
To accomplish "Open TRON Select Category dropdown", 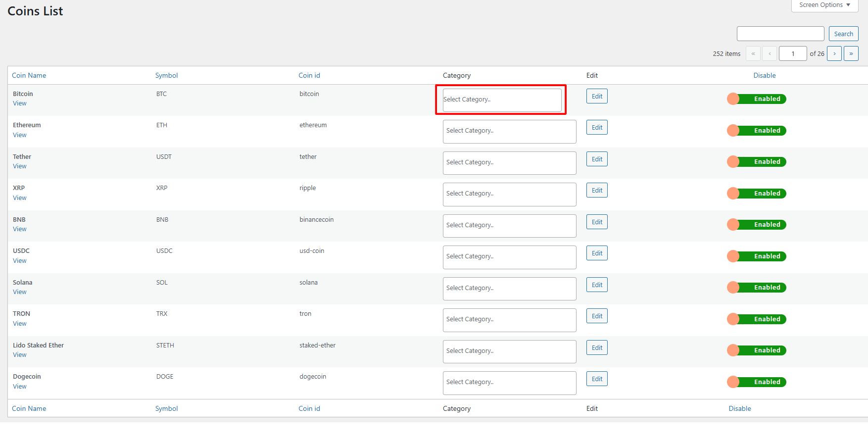I will (x=509, y=320).
